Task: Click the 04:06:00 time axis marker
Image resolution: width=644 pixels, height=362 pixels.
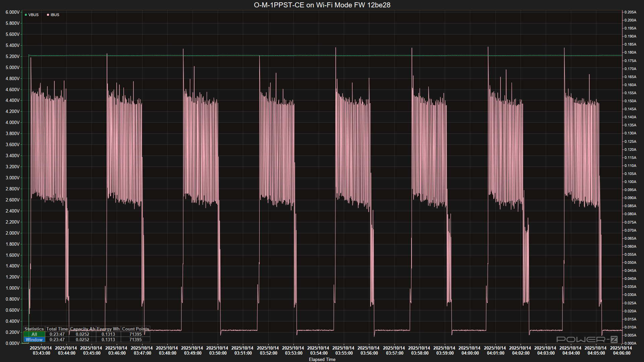Action: (621, 351)
